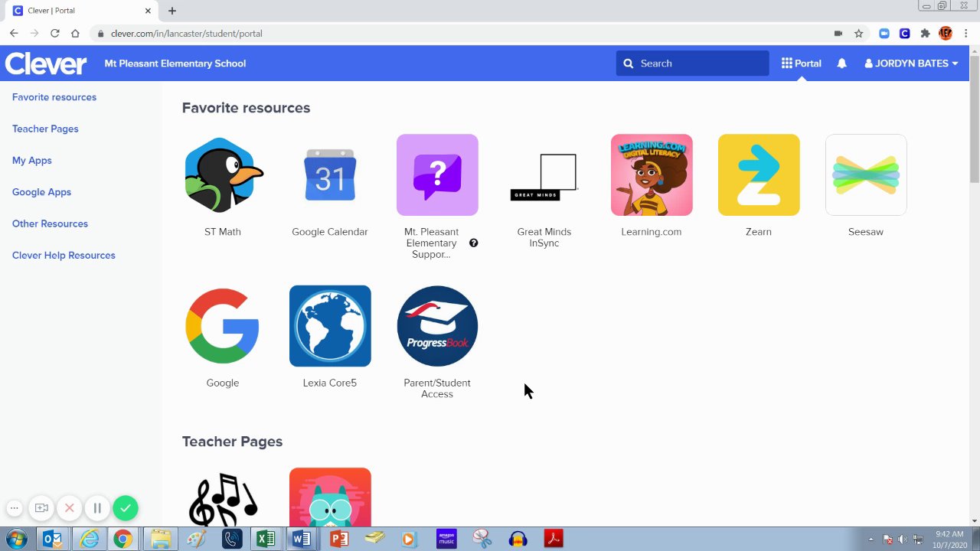Open a new browser tab

(x=172, y=11)
